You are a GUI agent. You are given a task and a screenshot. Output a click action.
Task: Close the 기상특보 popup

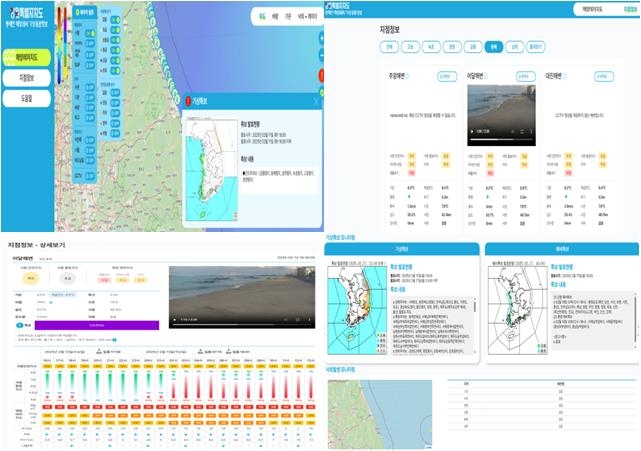tap(316, 101)
